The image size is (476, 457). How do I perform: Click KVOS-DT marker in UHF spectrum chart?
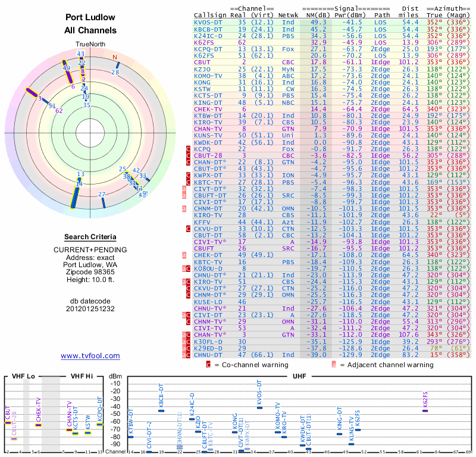click(x=259, y=408)
